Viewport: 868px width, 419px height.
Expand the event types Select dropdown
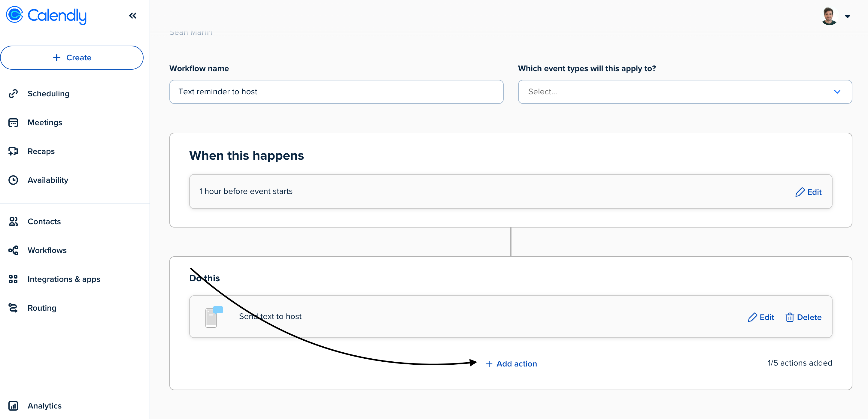(685, 92)
